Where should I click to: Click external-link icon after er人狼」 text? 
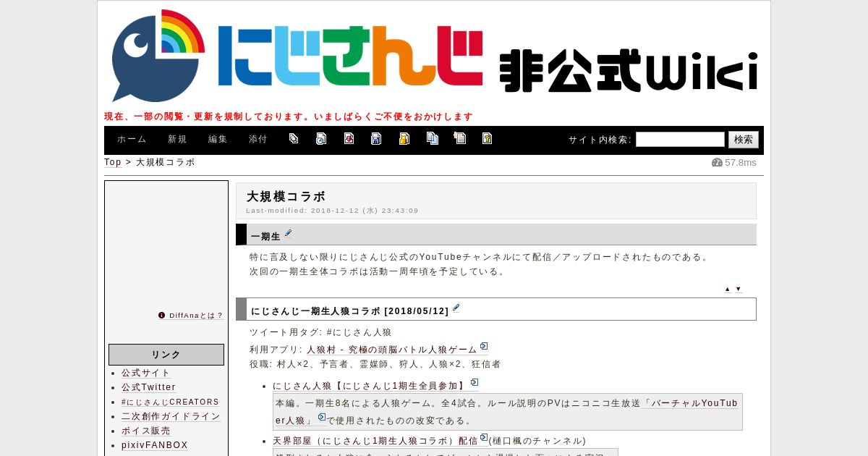coord(322,417)
